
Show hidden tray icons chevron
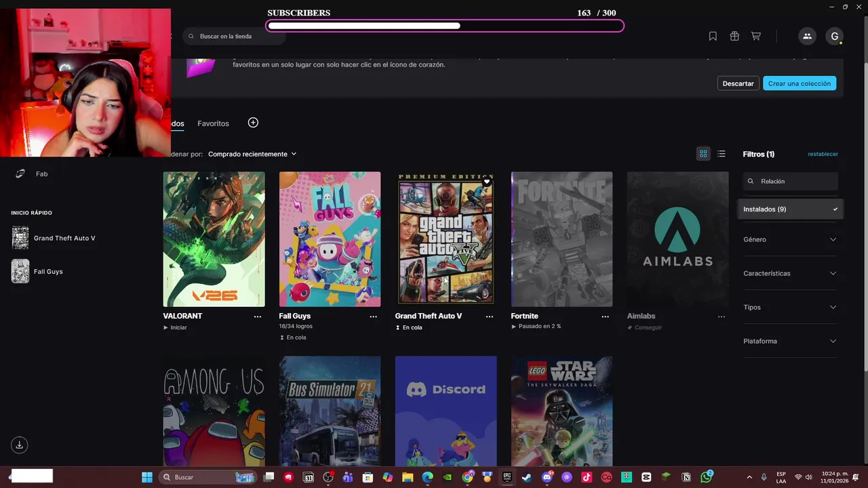pos(749,477)
